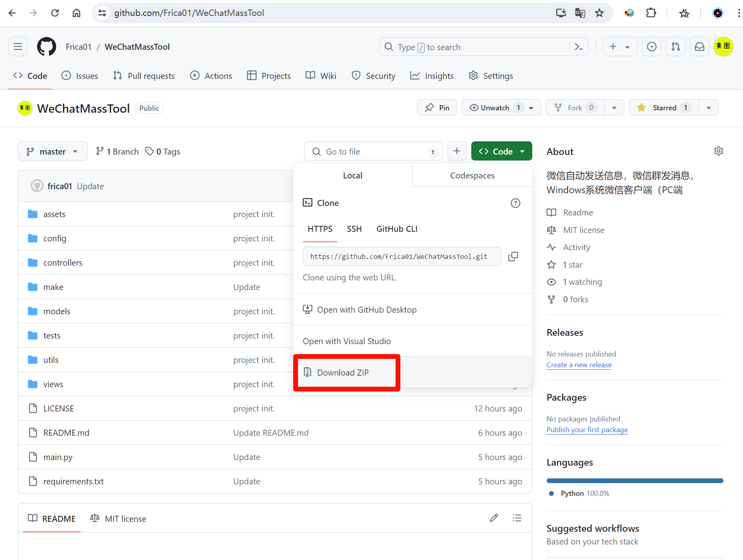Open the Pull requests tab
This screenshot has height=560, width=743.
click(144, 76)
